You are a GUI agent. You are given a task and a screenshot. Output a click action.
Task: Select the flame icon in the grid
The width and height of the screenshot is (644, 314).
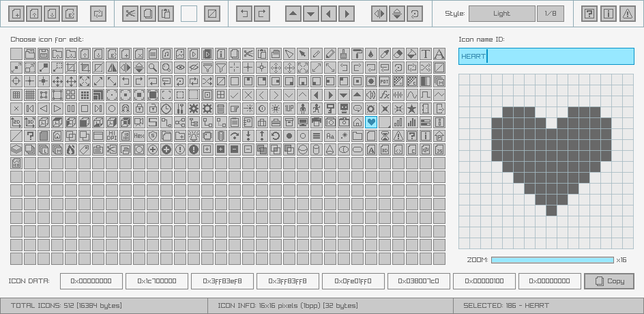pyautogui.click(x=71, y=149)
